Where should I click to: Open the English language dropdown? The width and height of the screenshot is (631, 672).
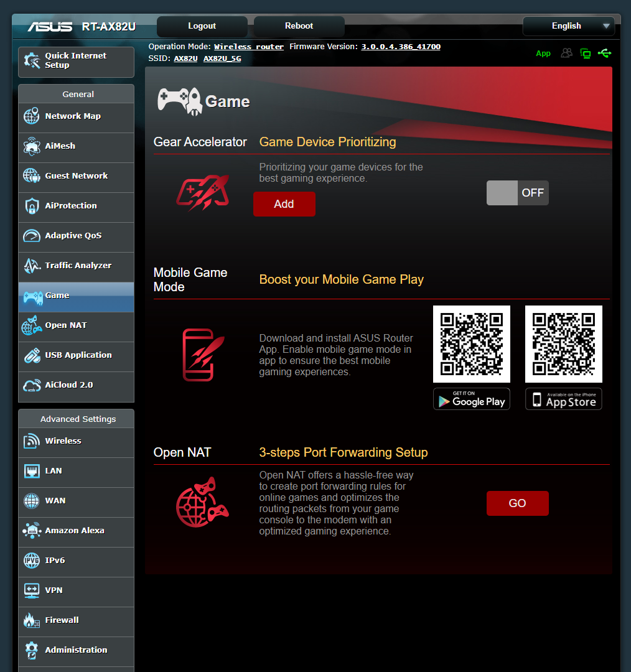tap(569, 26)
